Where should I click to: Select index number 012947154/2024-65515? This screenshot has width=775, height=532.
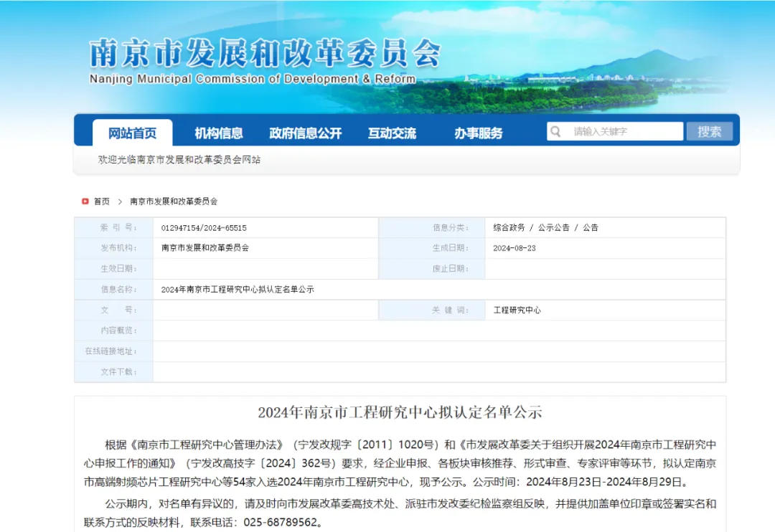coord(204,228)
